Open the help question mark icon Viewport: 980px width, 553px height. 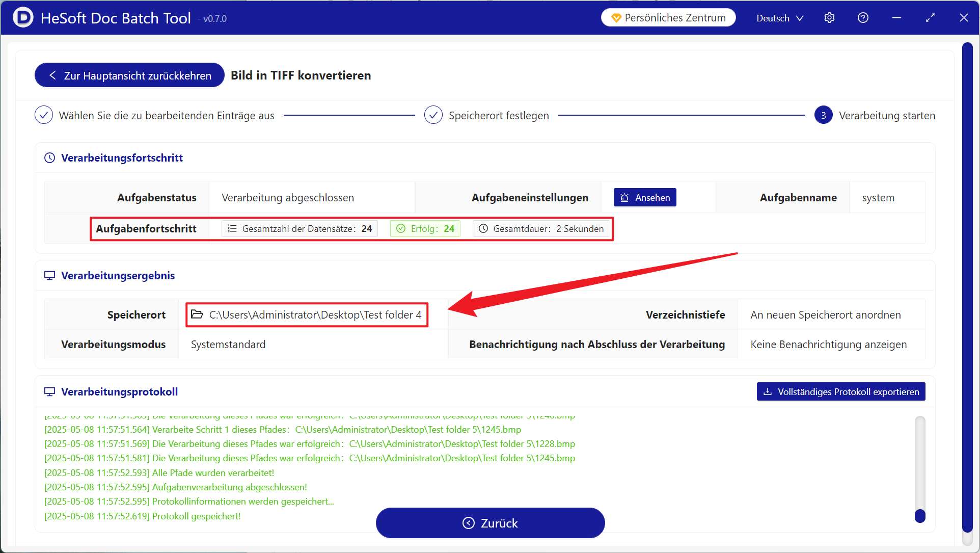click(x=863, y=18)
